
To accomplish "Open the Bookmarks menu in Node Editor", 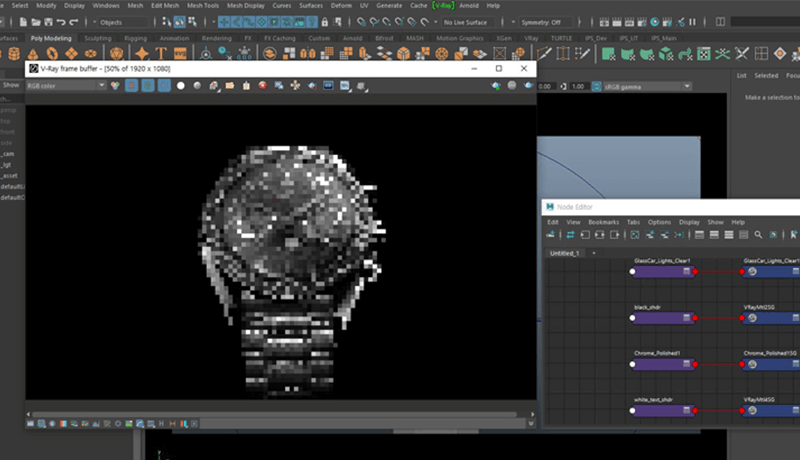I will (x=604, y=222).
